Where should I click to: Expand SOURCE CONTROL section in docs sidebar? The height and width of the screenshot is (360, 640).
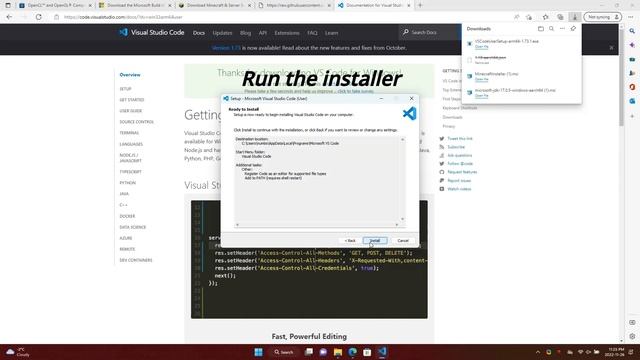pyautogui.click(x=136, y=122)
